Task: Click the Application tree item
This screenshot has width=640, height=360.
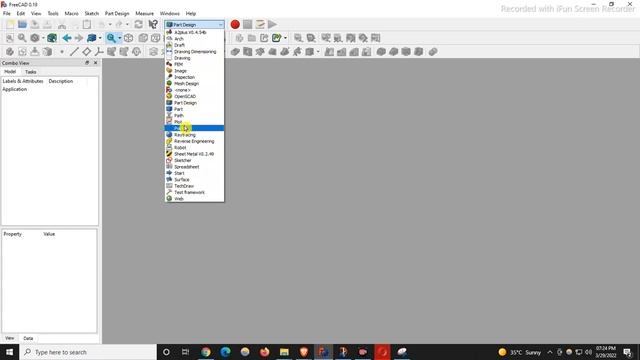Action: tap(15, 89)
